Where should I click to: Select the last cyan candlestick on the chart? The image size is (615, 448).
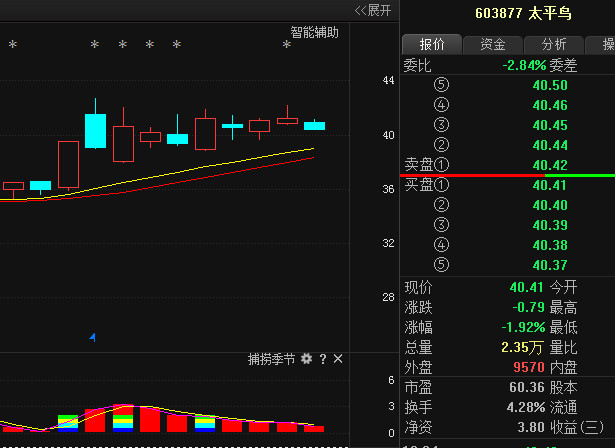[x=315, y=125]
